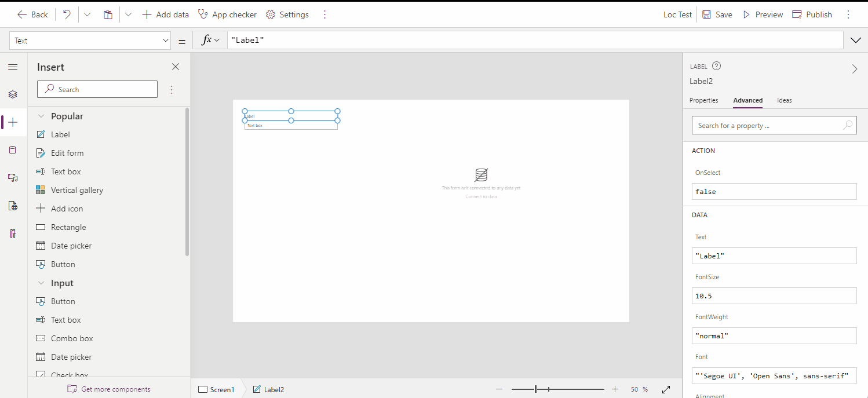The height and width of the screenshot is (398, 868).
Task: Switch to the Ideas tab
Action: [x=784, y=100]
